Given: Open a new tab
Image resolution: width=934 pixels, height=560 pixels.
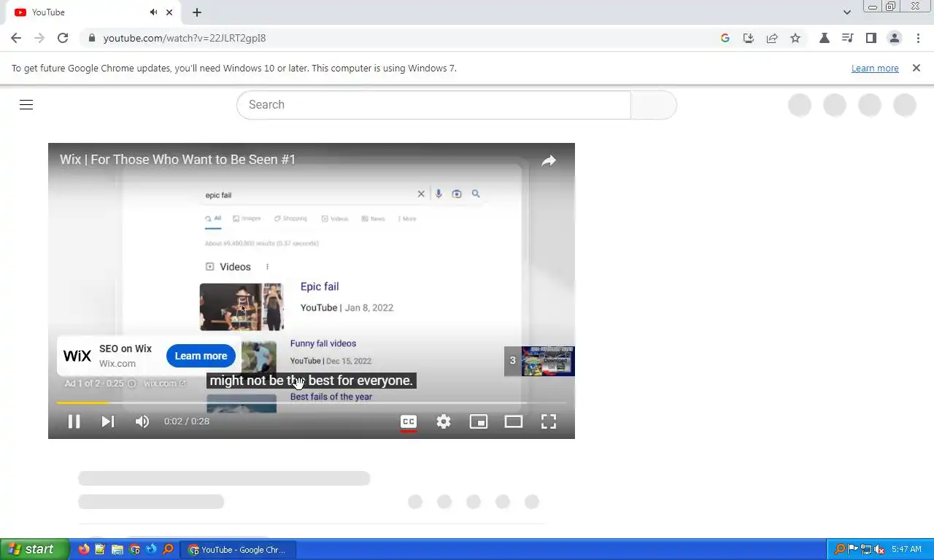Looking at the screenshot, I should point(197,12).
